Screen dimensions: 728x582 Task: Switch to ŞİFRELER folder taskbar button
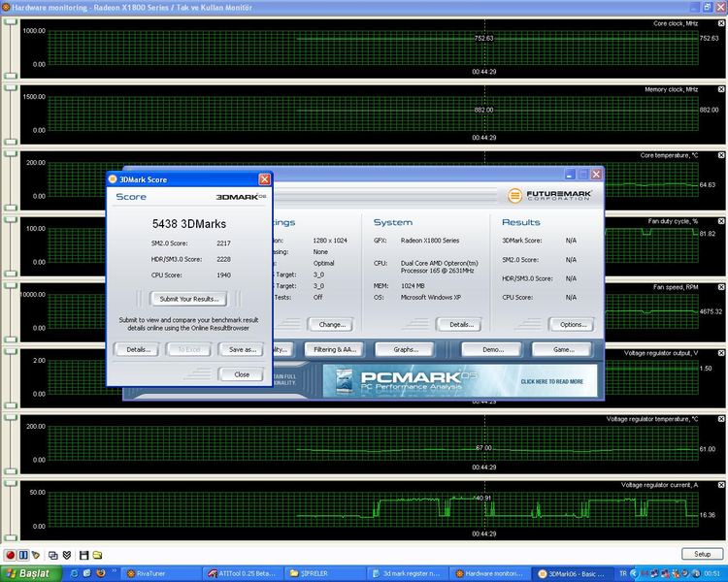click(324, 573)
